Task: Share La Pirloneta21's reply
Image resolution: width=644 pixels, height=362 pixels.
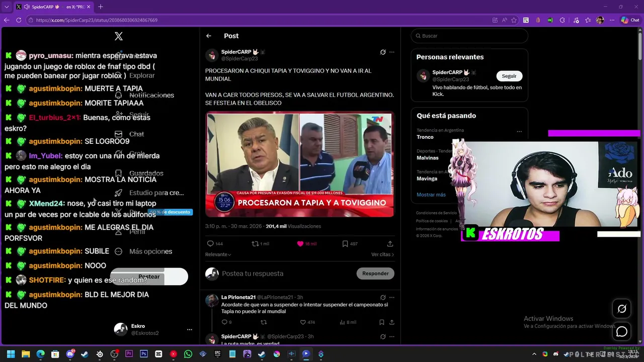Action: [x=391, y=322]
